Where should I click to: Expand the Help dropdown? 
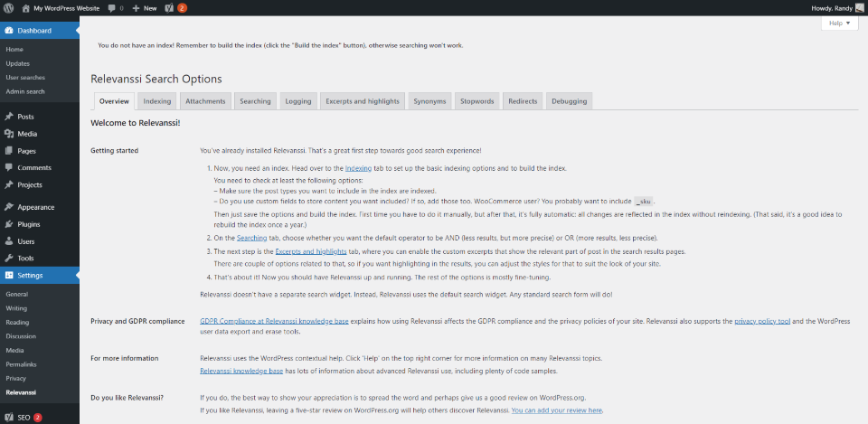839,24
